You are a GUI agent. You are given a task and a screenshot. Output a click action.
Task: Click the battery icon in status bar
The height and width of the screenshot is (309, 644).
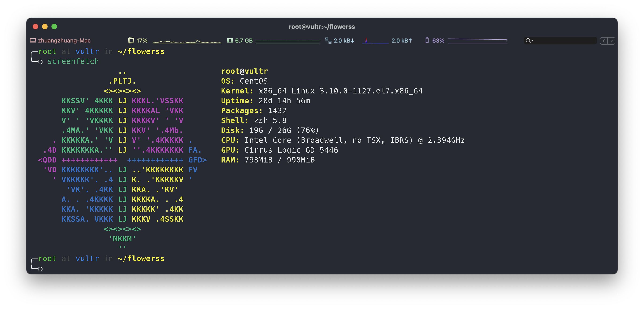pyautogui.click(x=427, y=40)
